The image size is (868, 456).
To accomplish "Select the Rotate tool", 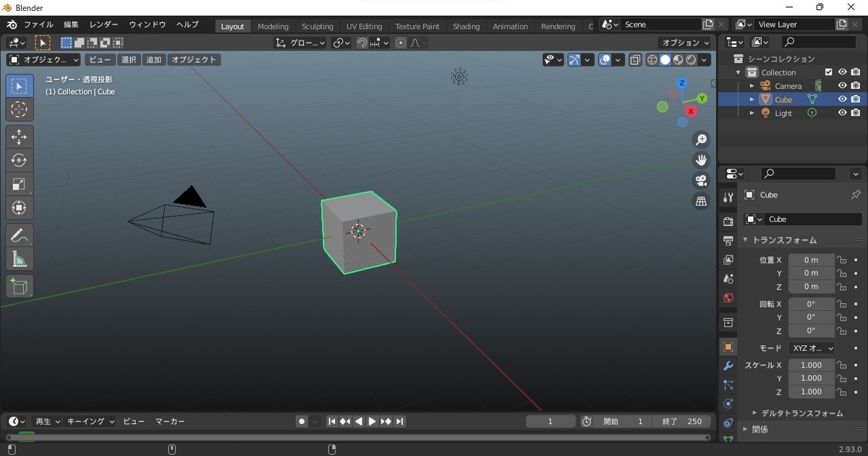I will [x=20, y=161].
